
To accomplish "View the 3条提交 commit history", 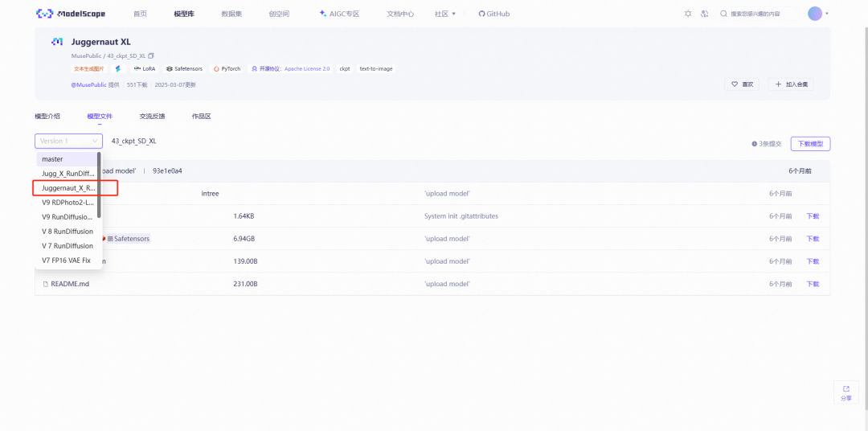I will pyautogui.click(x=767, y=143).
